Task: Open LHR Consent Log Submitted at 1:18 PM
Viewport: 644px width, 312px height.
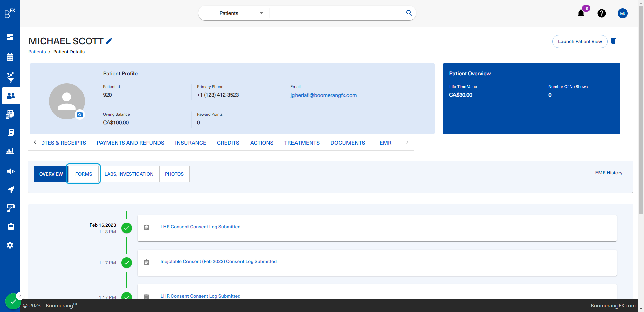Action: (x=201, y=227)
